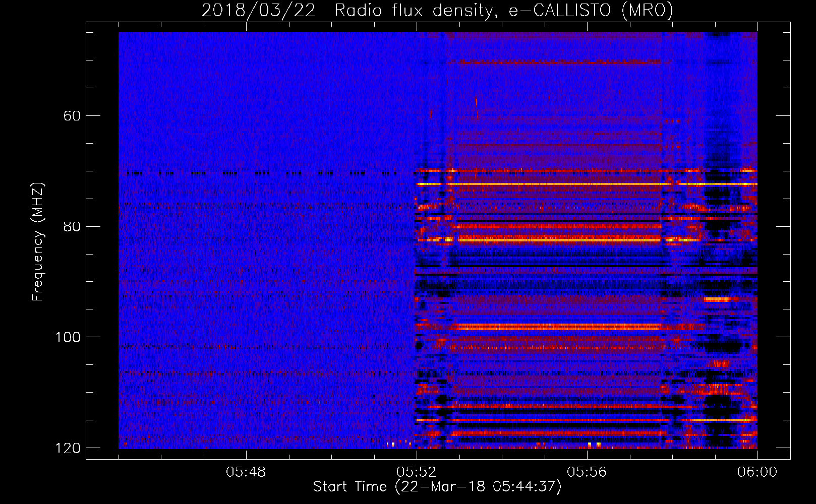Click the plot title '2018/03/22 Radio flux density, e-CALLISTO (MRO)'

(437, 10)
